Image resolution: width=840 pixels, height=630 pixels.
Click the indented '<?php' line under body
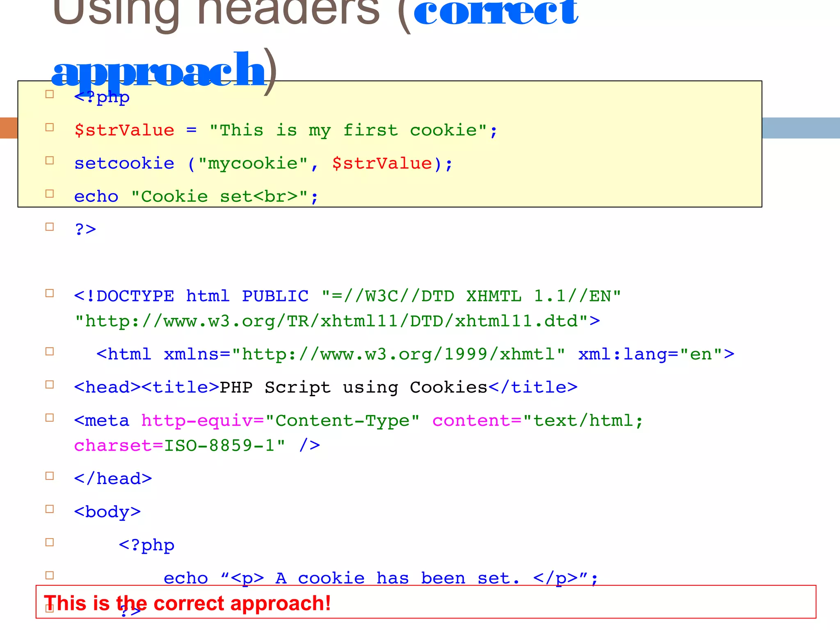click(146, 546)
